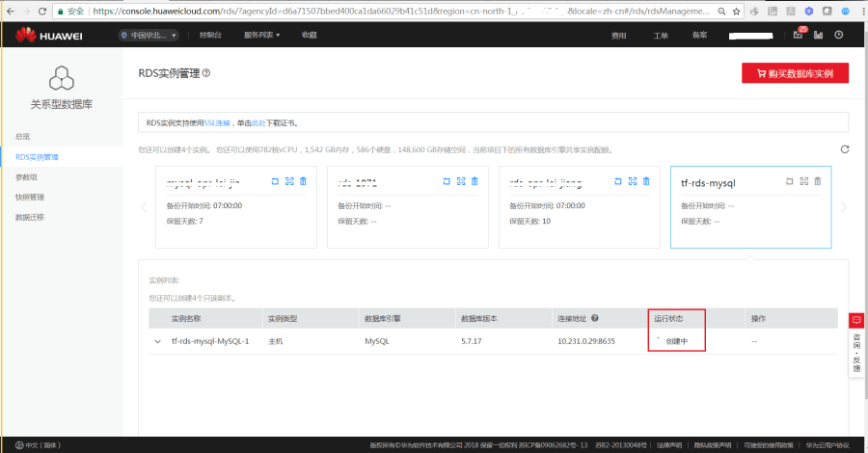
Task: Open the 中文(简体) language selector in the footer
Action: (38, 445)
